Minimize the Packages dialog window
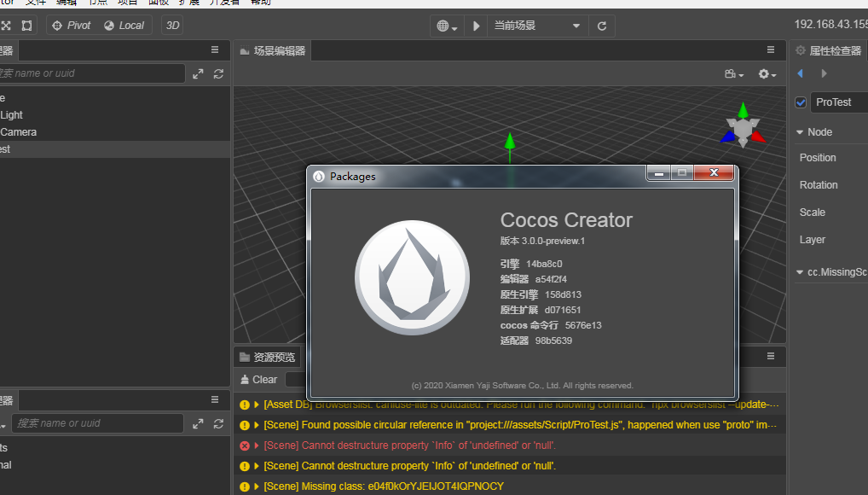The width and height of the screenshot is (868, 495). click(659, 173)
